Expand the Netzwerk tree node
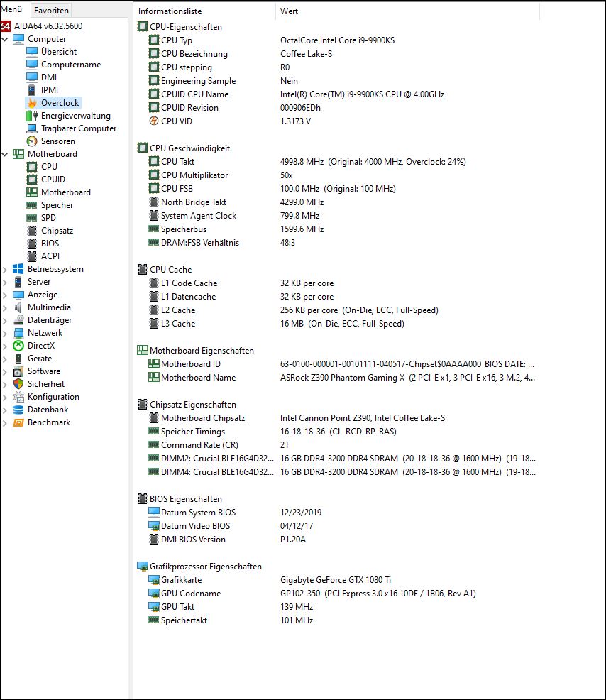 (x=5, y=334)
